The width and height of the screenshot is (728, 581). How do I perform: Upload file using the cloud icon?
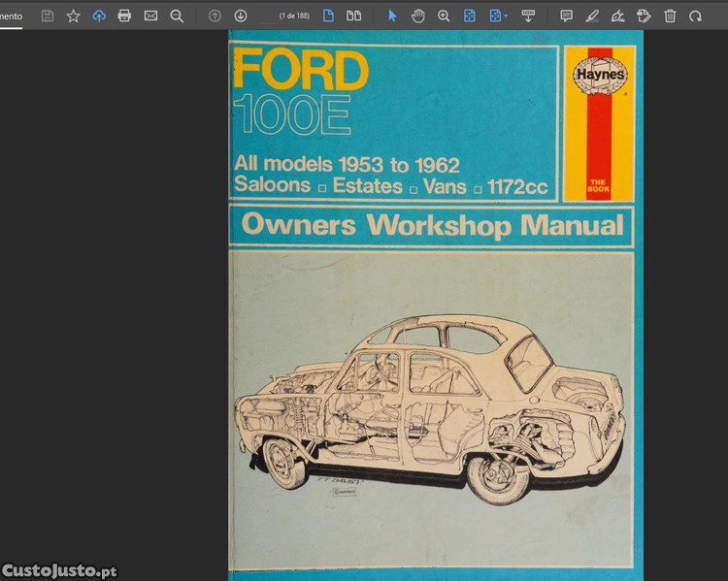(99, 16)
